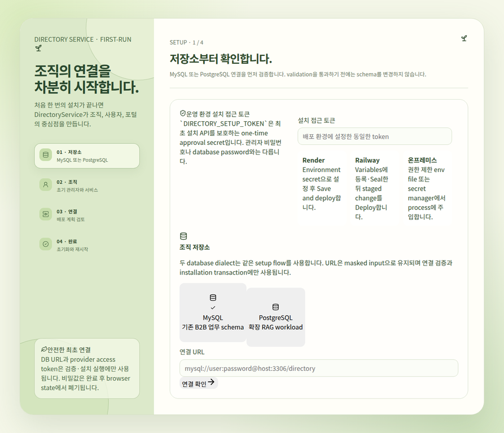The height and width of the screenshot is (433, 504).
Task: Click the 안전한 최초 연결 info card
Action: point(87,369)
